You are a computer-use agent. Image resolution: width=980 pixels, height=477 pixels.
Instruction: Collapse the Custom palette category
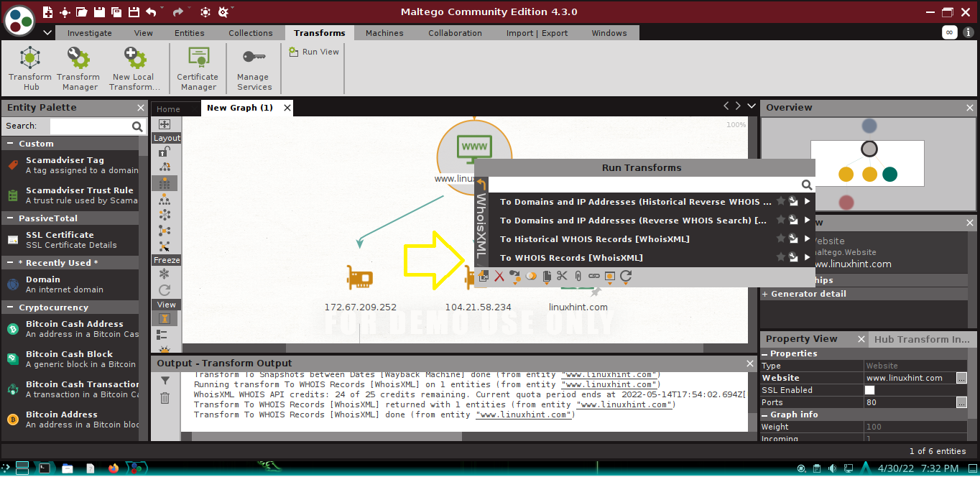coord(11,144)
